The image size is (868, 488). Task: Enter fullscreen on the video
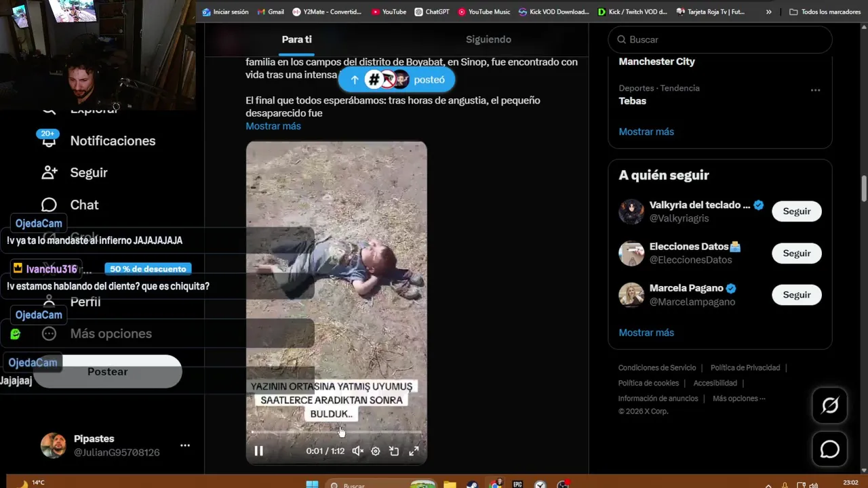pyautogui.click(x=414, y=451)
